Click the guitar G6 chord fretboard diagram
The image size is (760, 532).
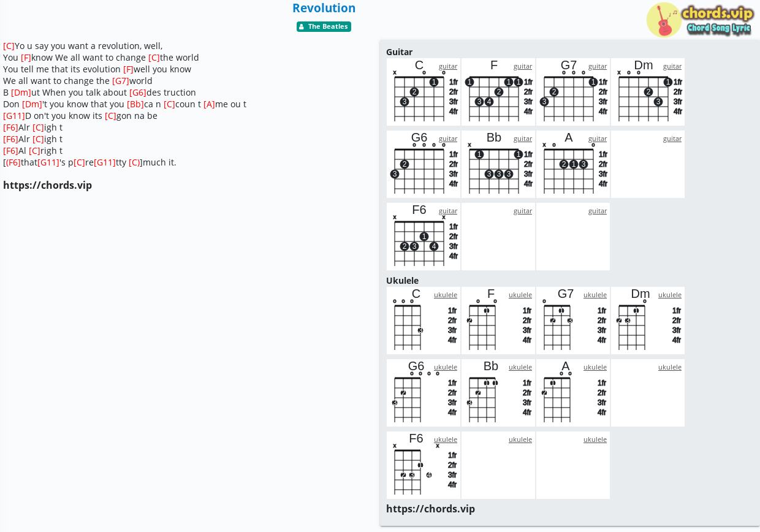[424, 164]
